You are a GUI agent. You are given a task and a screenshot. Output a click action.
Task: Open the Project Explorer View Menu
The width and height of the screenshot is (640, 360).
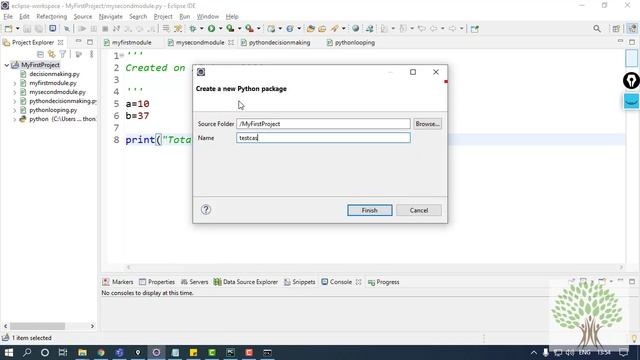coord(91,54)
